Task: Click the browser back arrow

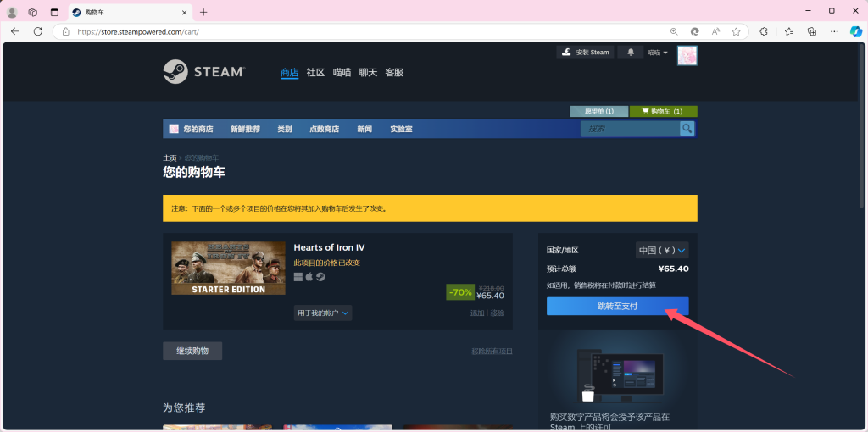Action: tap(15, 31)
